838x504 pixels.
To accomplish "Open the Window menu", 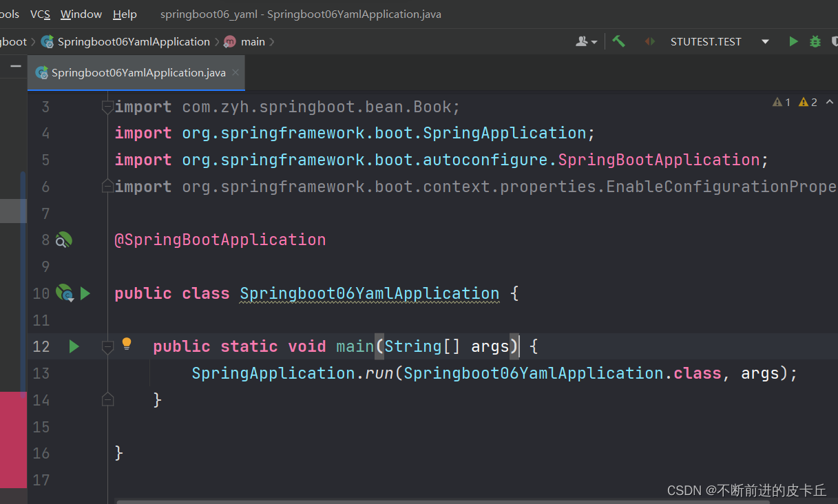I will point(81,14).
